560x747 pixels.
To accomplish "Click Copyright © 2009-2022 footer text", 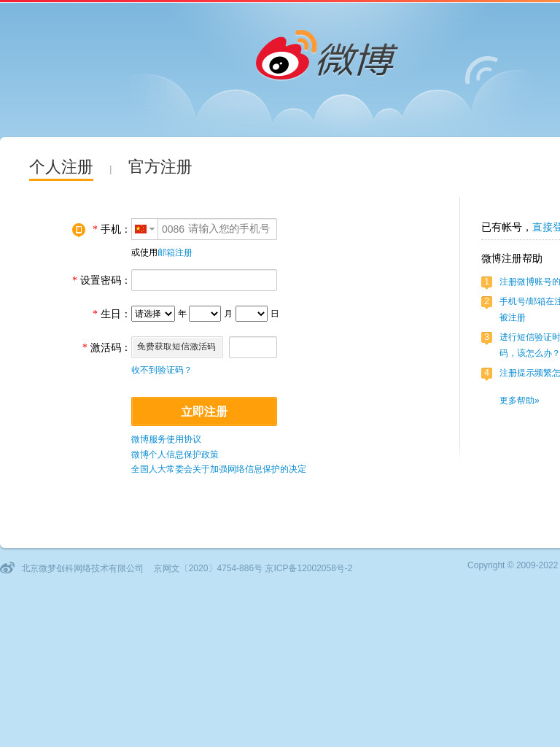I will click(513, 565).
